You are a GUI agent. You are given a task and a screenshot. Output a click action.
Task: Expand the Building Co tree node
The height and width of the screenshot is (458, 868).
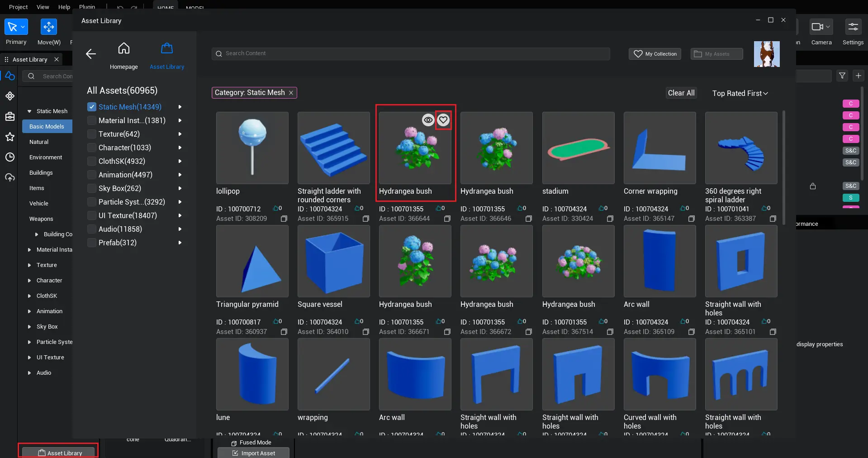[x=37, y=234]
